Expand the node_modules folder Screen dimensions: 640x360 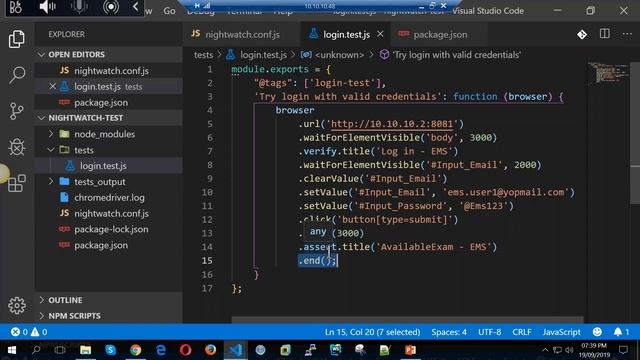coord(51,134)
